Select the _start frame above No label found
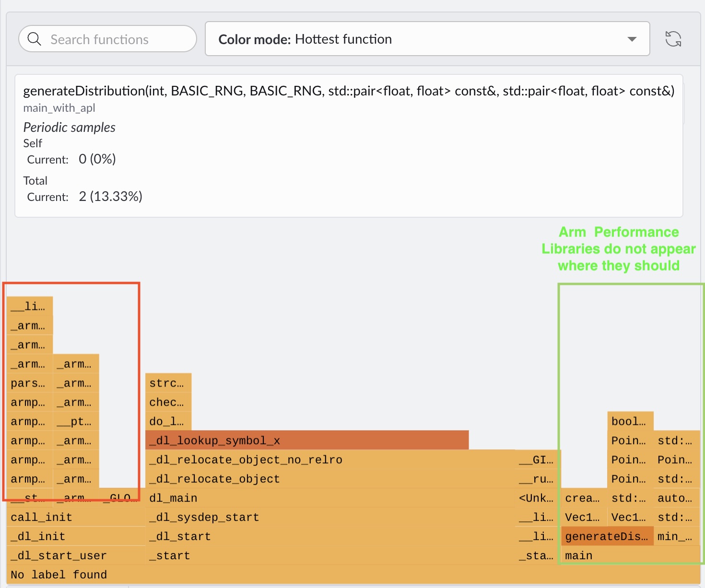Image resolution: width=705 pixels, height=588 pixels. click(307, 555)
